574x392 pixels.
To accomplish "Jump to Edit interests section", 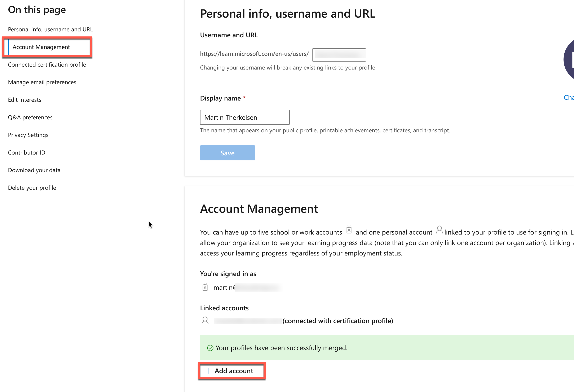I will (x=25, y=100).
